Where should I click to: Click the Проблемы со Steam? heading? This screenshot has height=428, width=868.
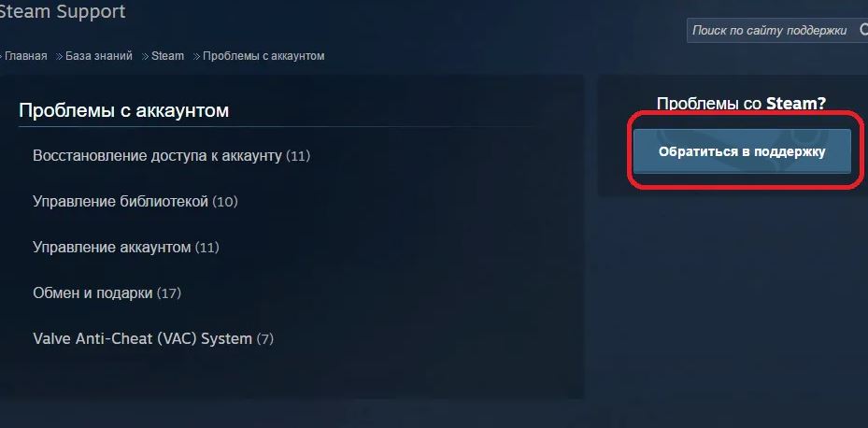pos(741,104)
